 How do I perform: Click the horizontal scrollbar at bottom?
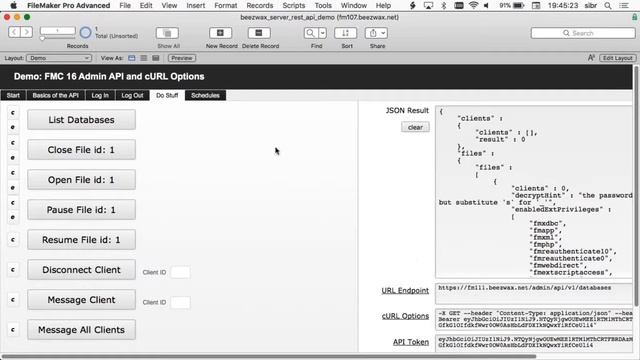tap(269, 356)
